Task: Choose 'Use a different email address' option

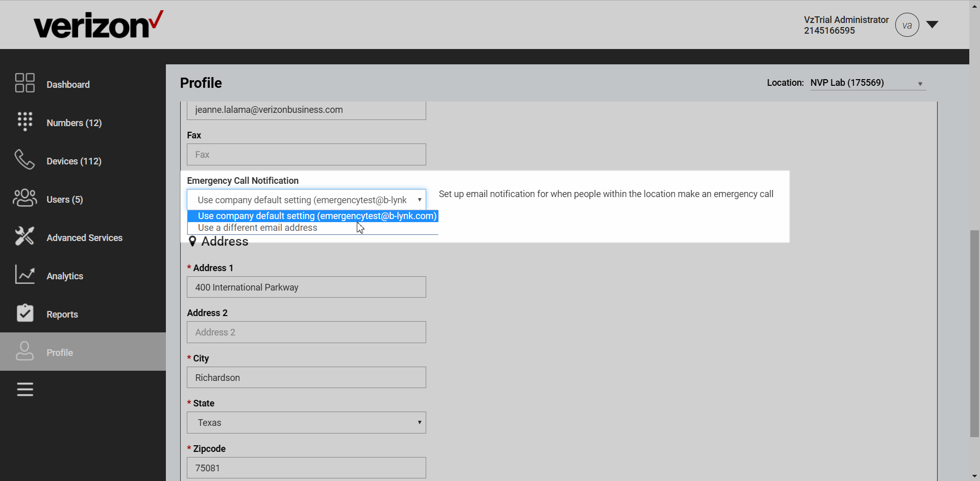Action: [x=258, y=228]
